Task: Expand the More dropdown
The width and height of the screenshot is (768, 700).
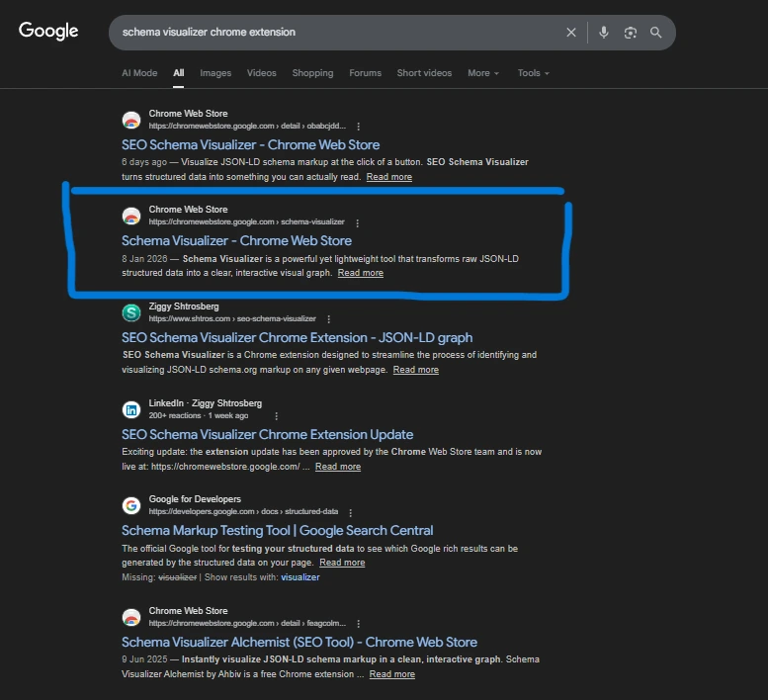Action: 482,73
